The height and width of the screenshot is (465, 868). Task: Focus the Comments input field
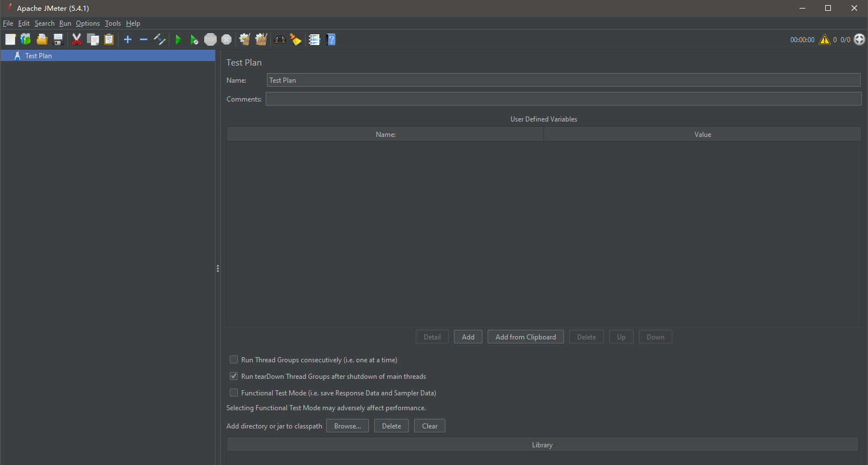(x=563, y=99)
